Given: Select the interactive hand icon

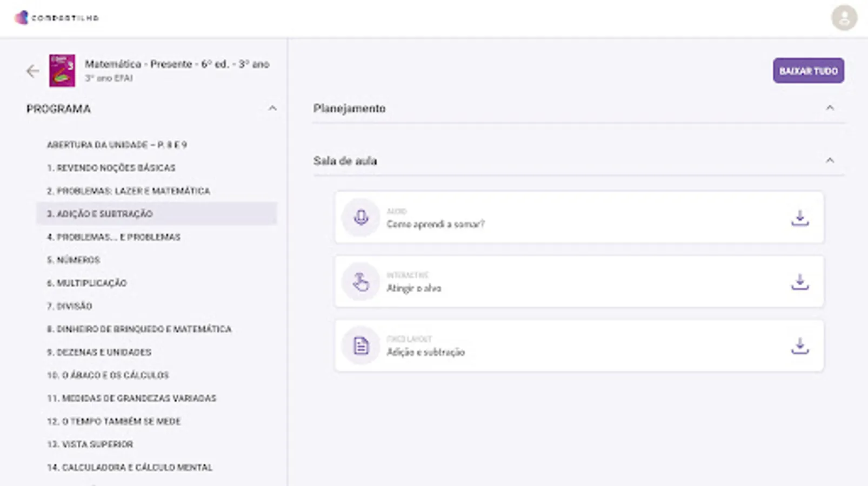Looking at the screenshot, I should point(360,281).
